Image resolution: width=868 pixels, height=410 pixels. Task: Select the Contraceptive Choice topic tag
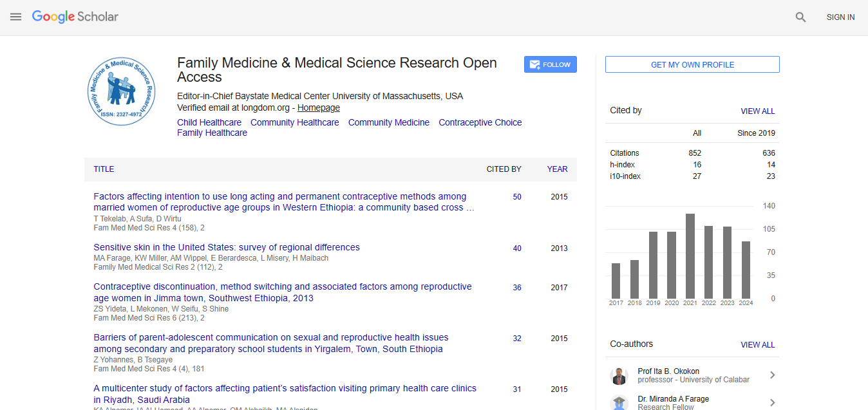click(480, 122)
